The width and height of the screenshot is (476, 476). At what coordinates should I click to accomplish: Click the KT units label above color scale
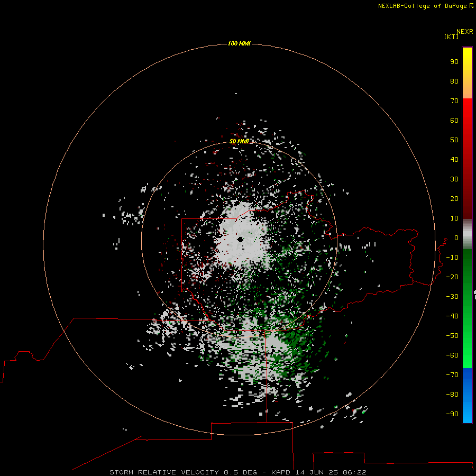click(x=451, y=36)
